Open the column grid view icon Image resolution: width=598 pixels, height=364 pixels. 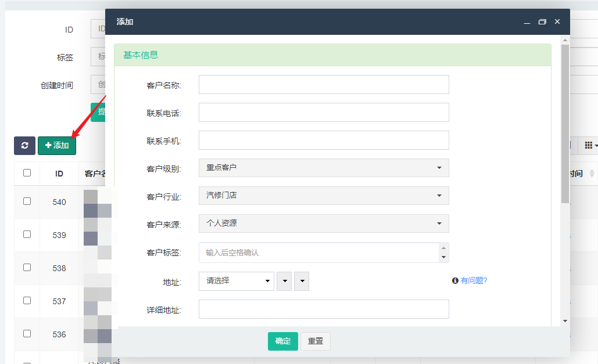point(590,145)
